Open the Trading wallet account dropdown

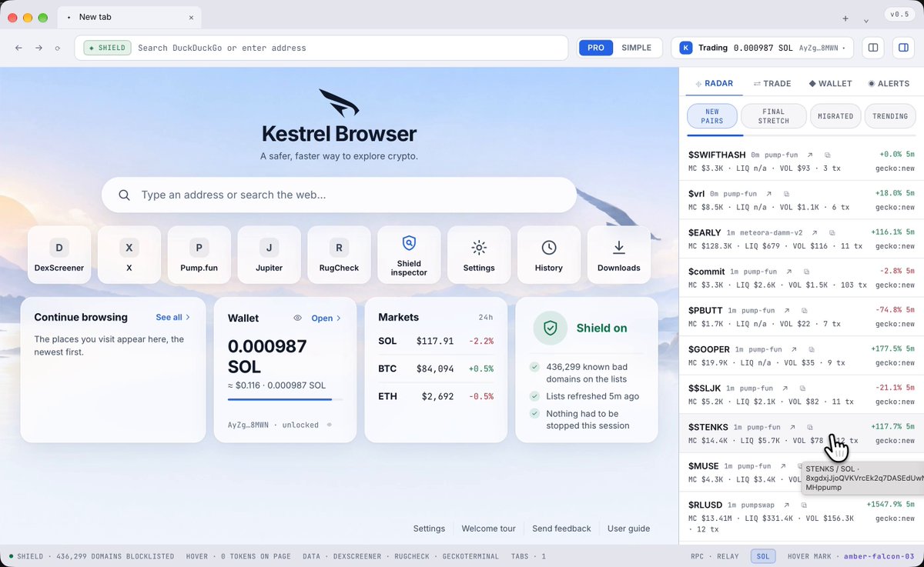[762, 48]
